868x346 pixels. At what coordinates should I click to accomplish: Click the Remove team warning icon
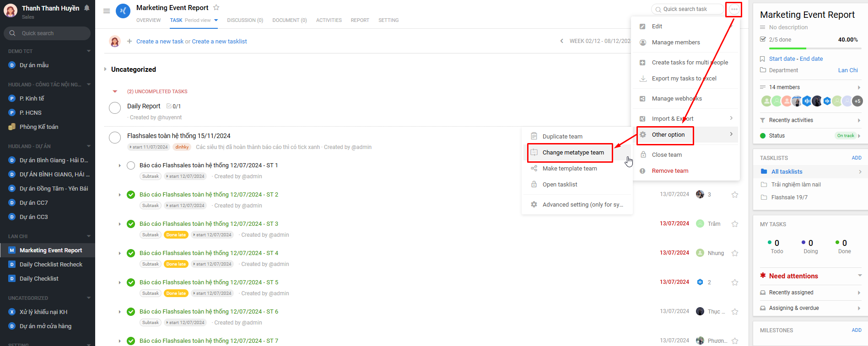(x=643, y=170)
